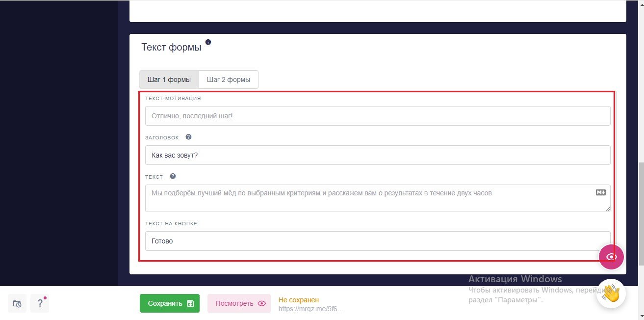This screenshot has height=320, width=644.
Task: Click the green Сохранить button
Action: 170,303
